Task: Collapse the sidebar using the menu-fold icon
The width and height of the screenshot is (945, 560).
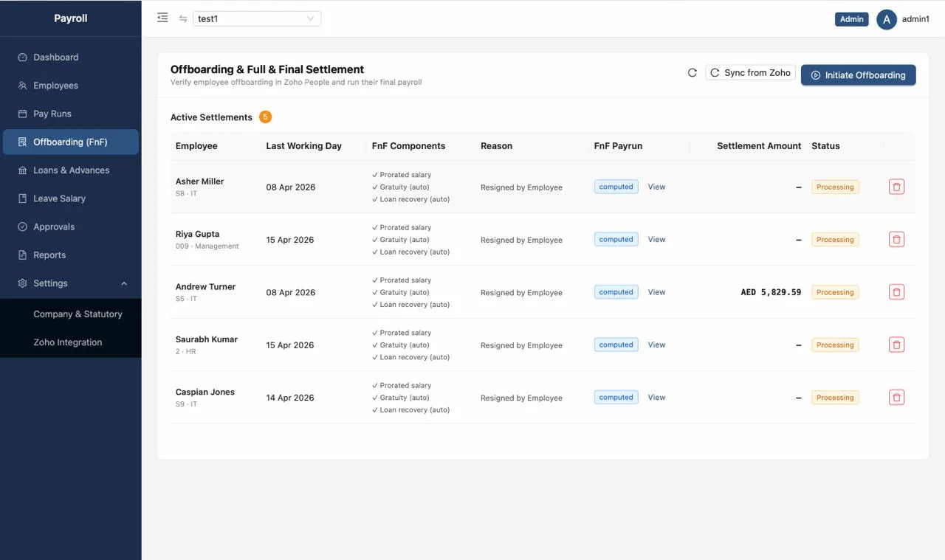Action: pos(163,18)
